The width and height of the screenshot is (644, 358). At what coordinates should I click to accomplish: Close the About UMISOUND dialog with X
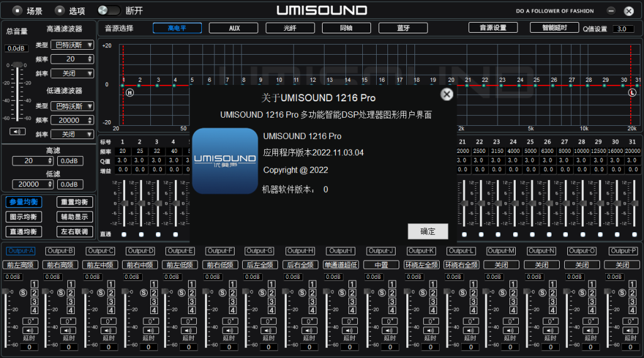pos(447,94)
